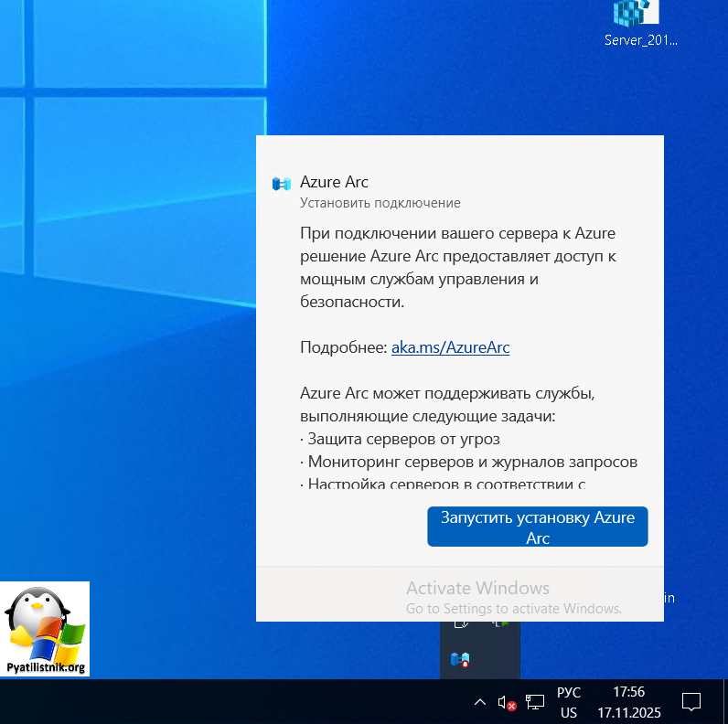This screenshot has height=724, width=728.
Task: Follow the aka.ms/AzureArc link
Action: click(x=450, y=347)
